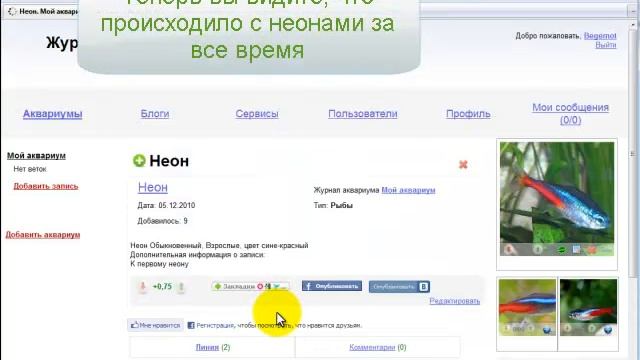
Task: Click the red delete icon on large photo
Action: [592, 249]
